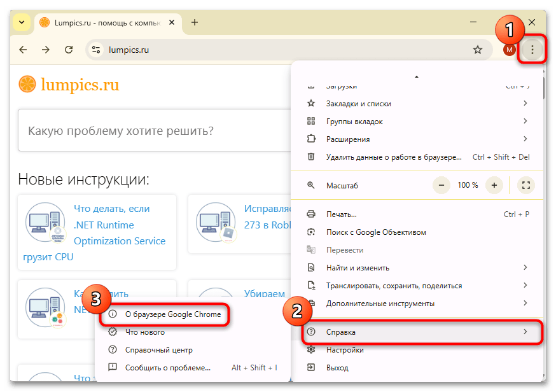Choose 'Поиск с Google Объективом'
Viewport: 556px width, 392px height.
(x=417, y=232)
